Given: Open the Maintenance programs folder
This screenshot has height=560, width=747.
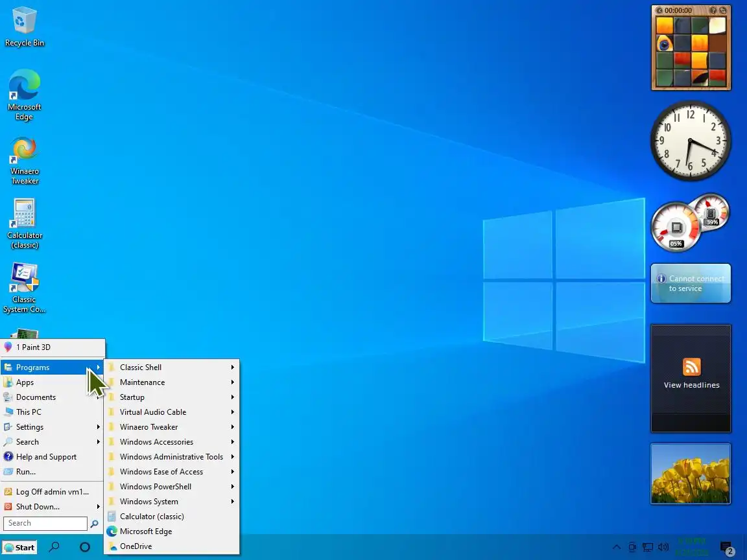Looking at the screenshot, I should tap(171, 382).
